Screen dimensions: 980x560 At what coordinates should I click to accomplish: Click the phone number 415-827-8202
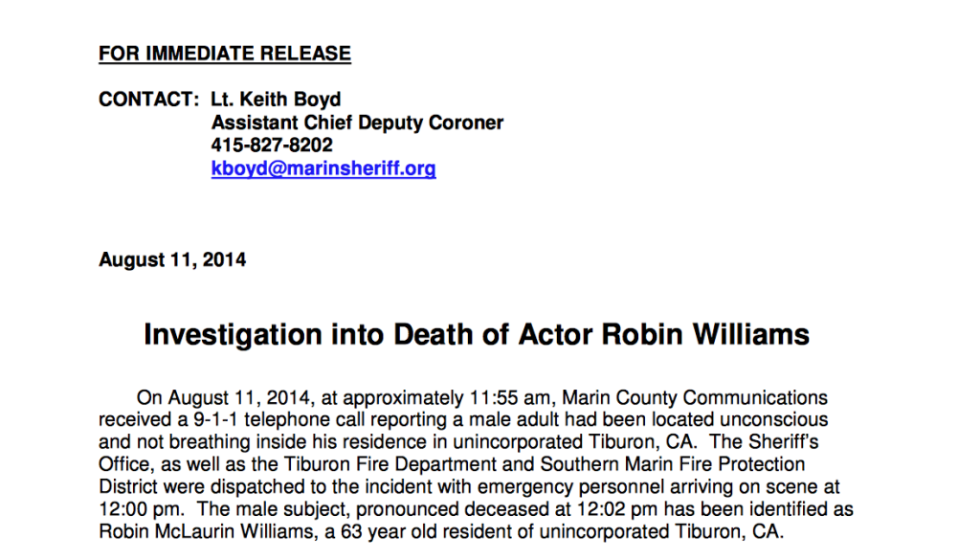(x=272, y=146)
